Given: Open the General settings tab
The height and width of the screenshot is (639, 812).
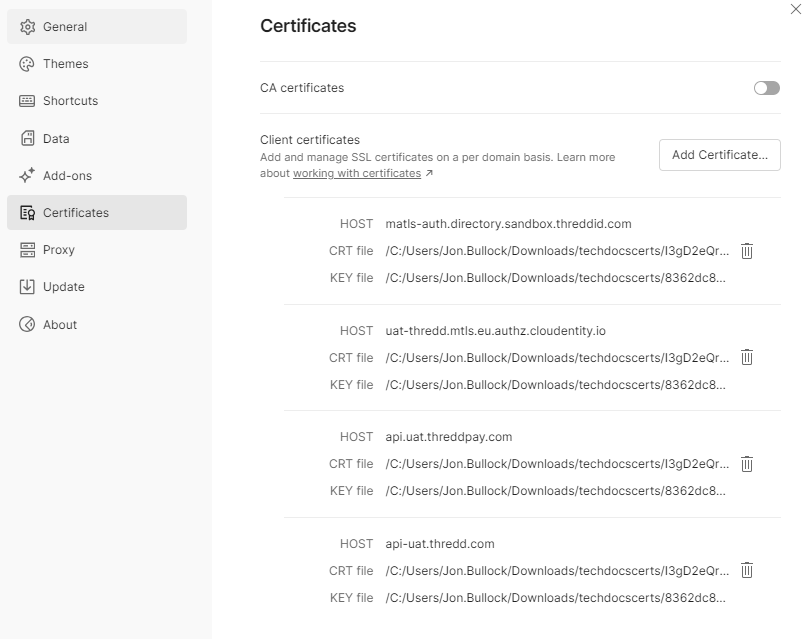Looking at the screenshot, I should point(97,26).
